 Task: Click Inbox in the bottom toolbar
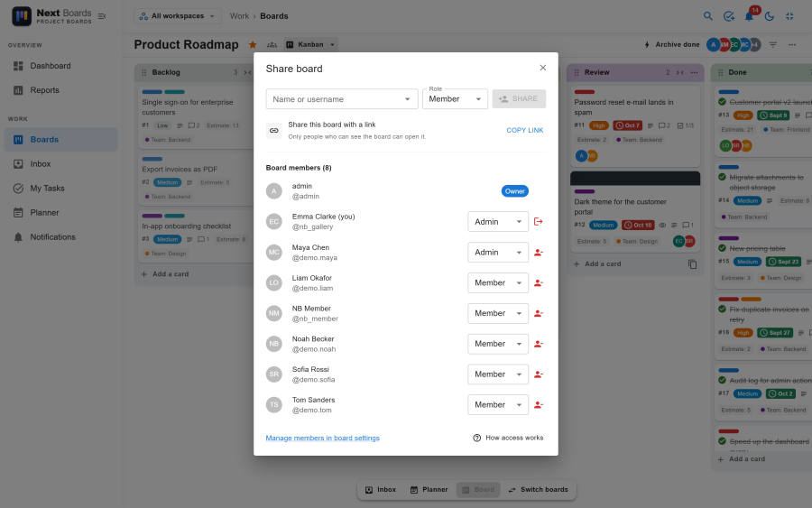click(x=381, y=490)
